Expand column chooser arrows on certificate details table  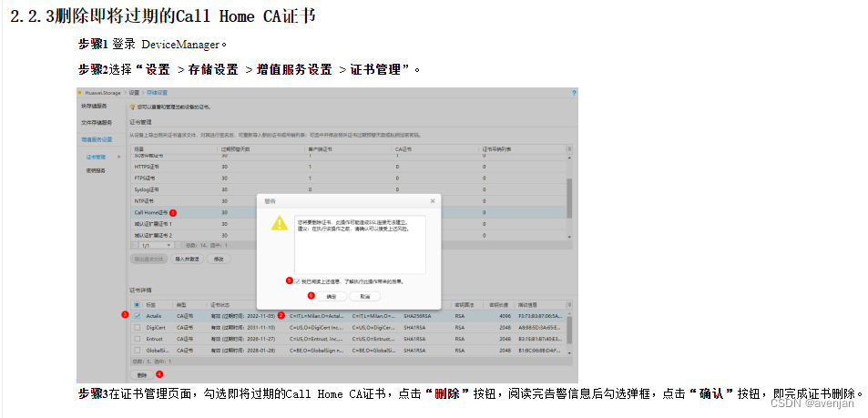pos(569,305)
